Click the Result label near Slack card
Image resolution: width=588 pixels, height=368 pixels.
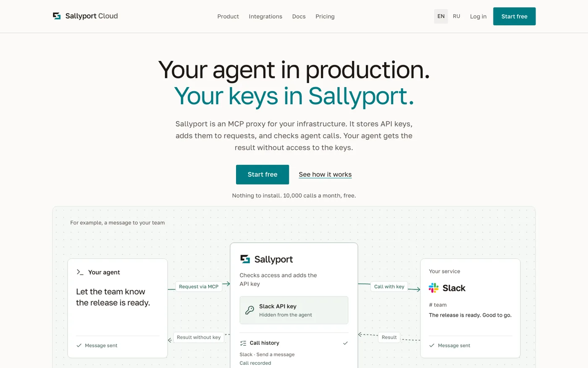pos(389,337)
